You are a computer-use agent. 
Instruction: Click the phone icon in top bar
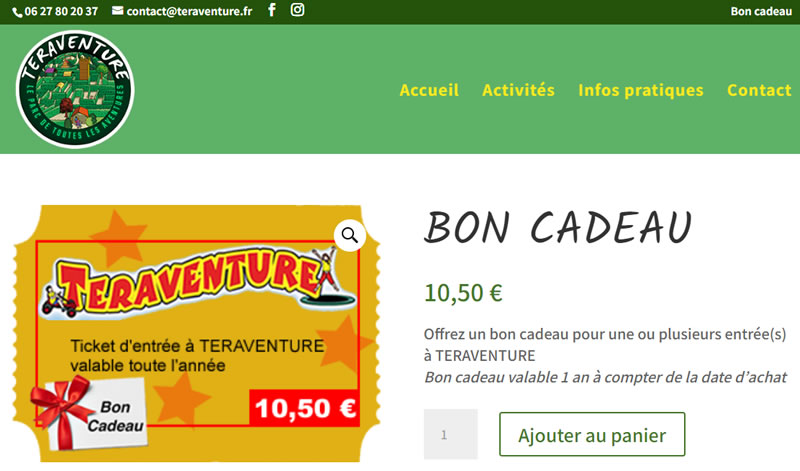(17, 12)
